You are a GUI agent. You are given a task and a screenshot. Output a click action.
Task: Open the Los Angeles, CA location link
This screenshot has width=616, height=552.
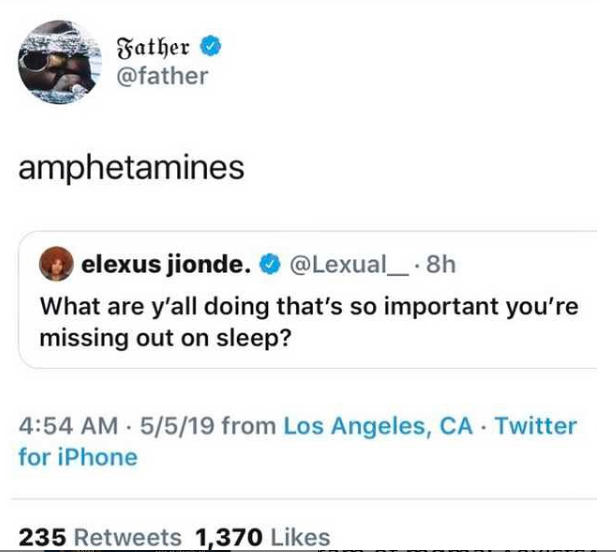click(378, 426)
